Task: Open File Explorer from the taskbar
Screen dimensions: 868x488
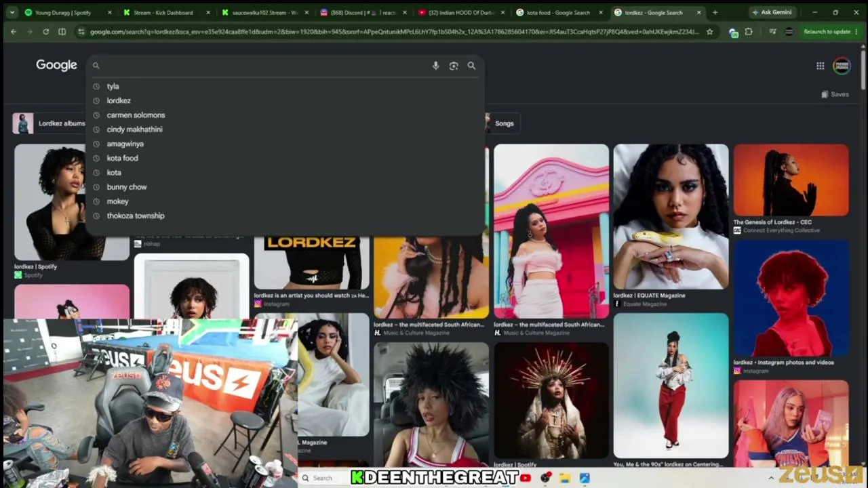Action: point(565,478)
